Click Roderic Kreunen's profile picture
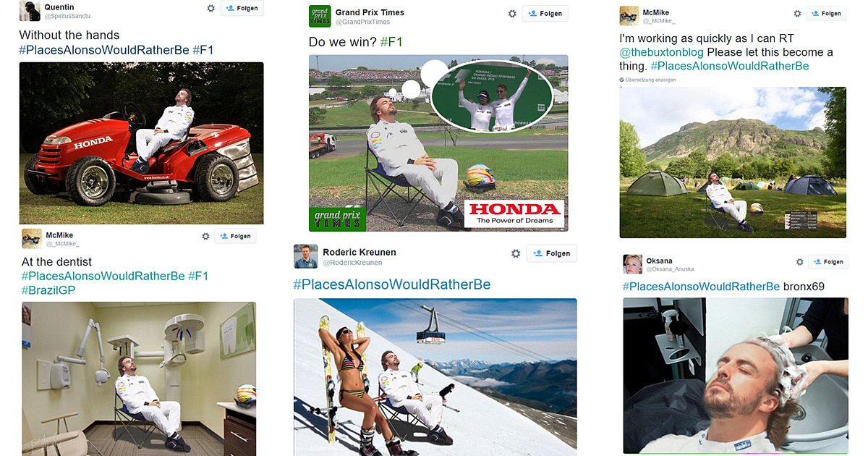The height and width of the screenshot is (456, 868). [305, 256]
